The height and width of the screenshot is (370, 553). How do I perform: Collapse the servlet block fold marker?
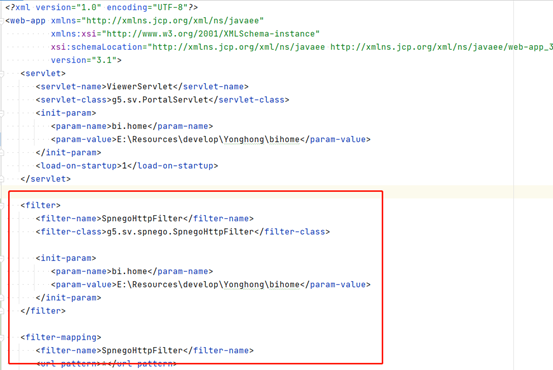[1, 73]
